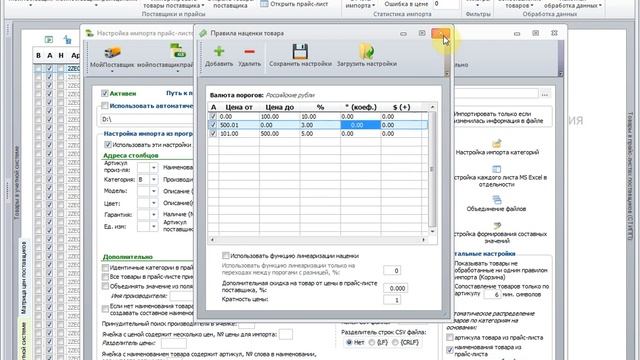Open the Модель column dropdown
The width and height of the screenshot is (640, 360).
[154, 191]
